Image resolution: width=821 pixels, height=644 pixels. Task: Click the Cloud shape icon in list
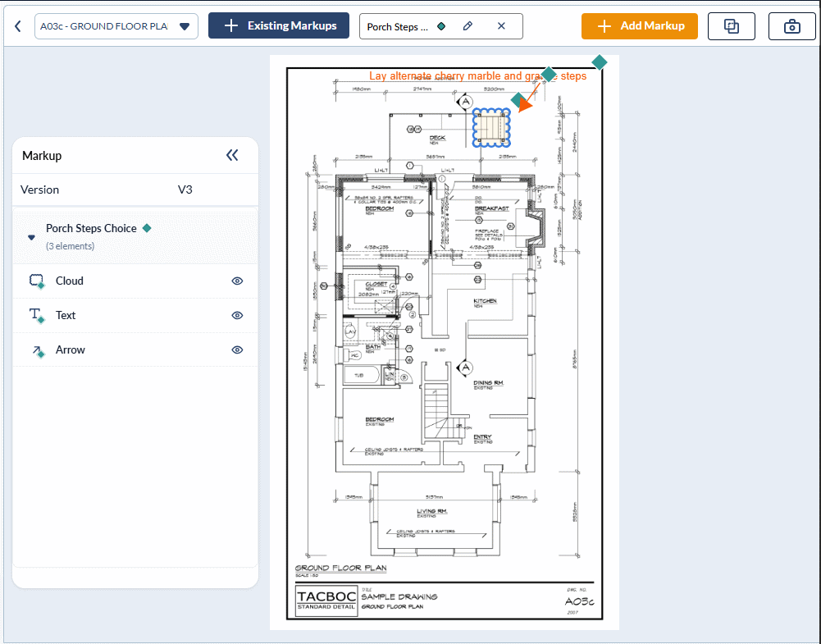click(x=36, y=281)
